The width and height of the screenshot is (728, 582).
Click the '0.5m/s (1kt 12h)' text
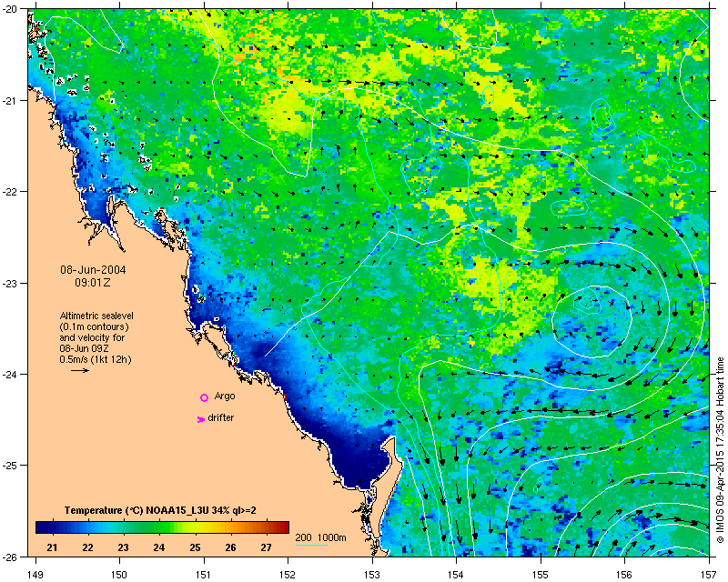(96, 359)
